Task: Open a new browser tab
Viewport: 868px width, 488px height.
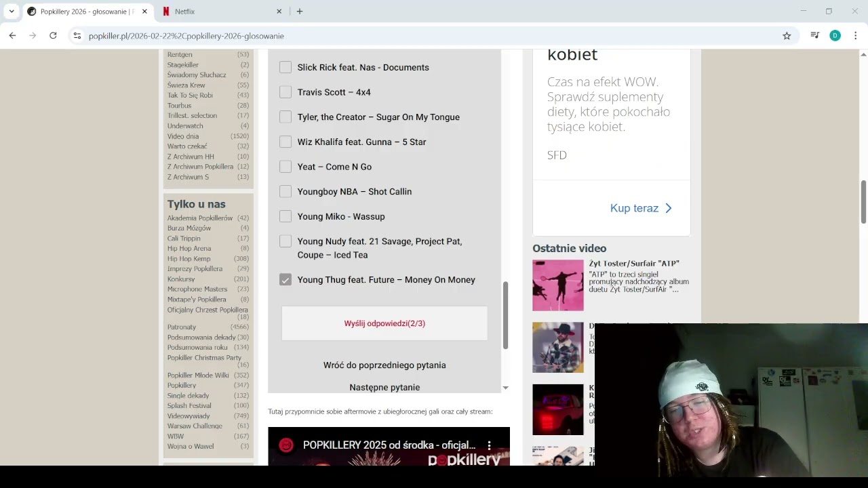Action: [300, 12]
